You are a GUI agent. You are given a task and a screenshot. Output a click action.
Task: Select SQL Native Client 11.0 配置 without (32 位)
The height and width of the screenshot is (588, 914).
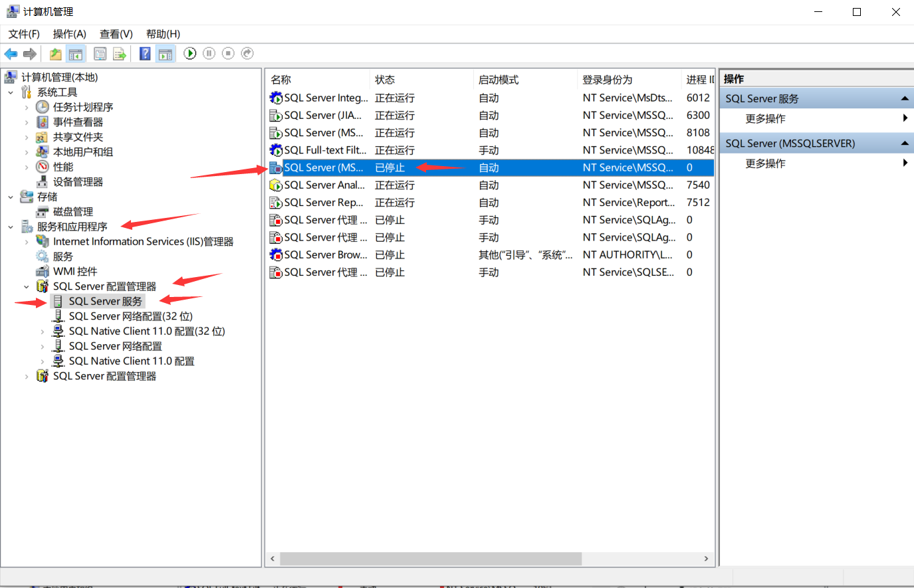click(132, 361)
